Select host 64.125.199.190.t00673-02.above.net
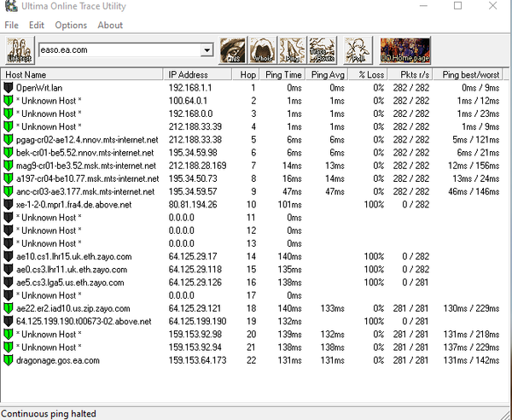The image size is (512, 420). pos(84,322)
